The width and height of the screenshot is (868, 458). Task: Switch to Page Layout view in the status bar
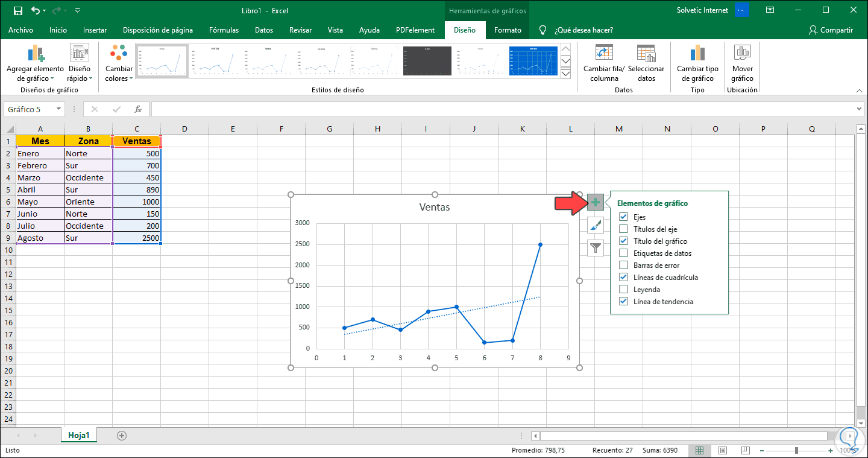coord(722,450)
